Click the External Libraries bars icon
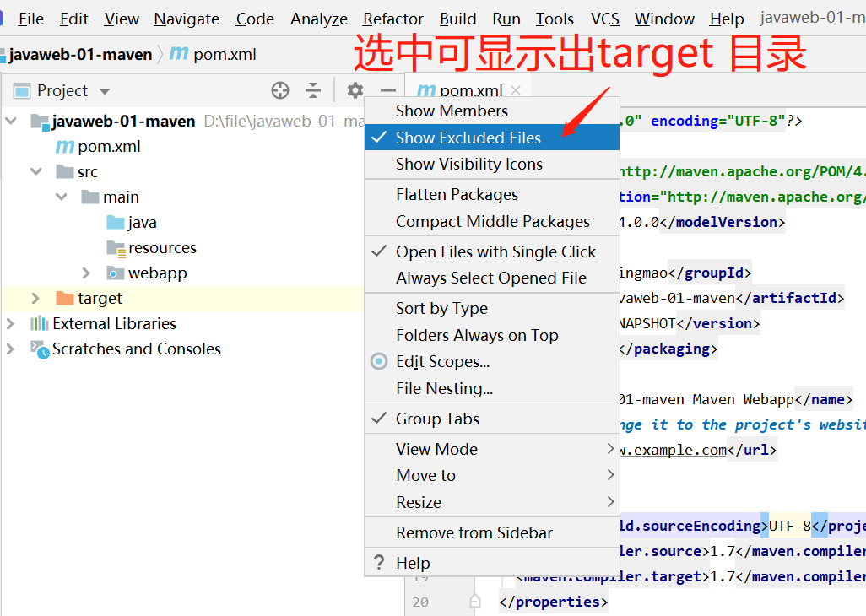 tap(39, 323)
